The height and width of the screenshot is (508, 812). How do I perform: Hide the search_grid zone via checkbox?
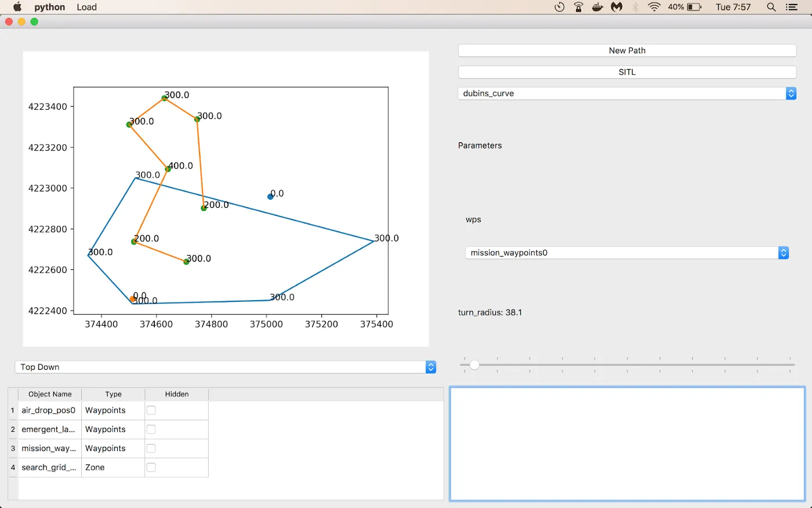(151, 467)
